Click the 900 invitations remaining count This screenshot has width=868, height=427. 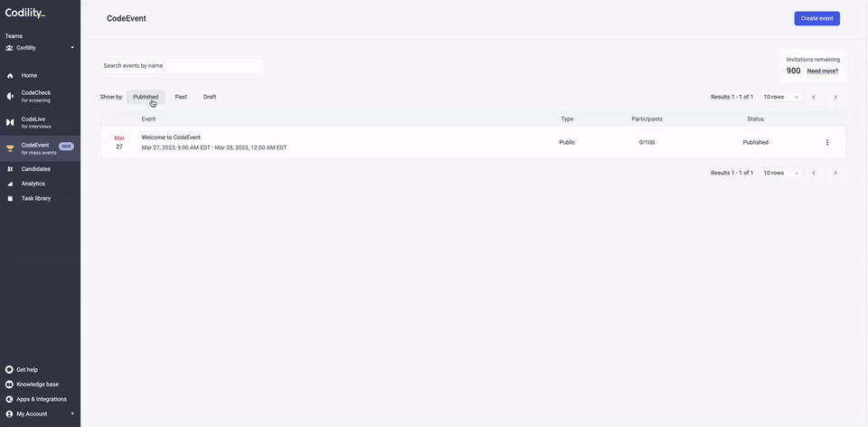point(793,71)
